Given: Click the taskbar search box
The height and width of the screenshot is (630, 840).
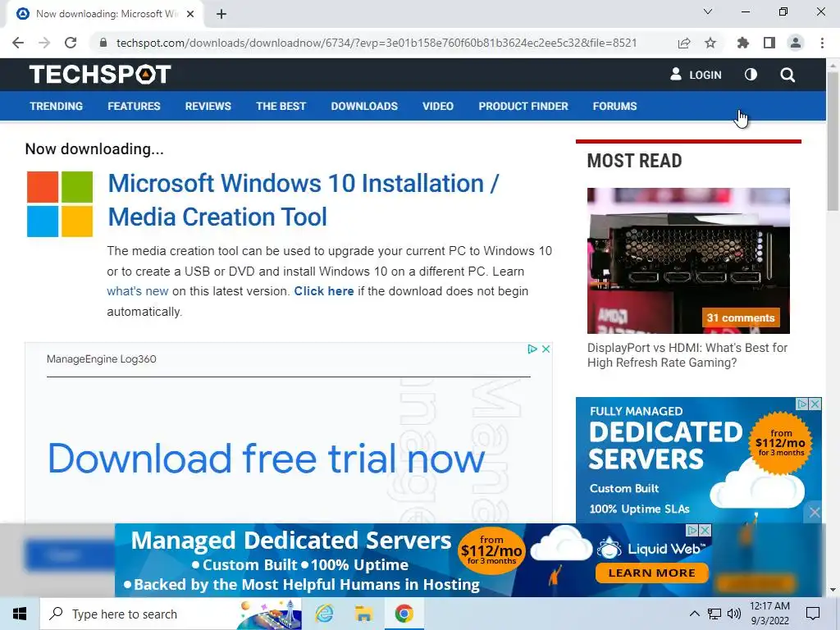Looking at the screenshot, I should (171, 614).
